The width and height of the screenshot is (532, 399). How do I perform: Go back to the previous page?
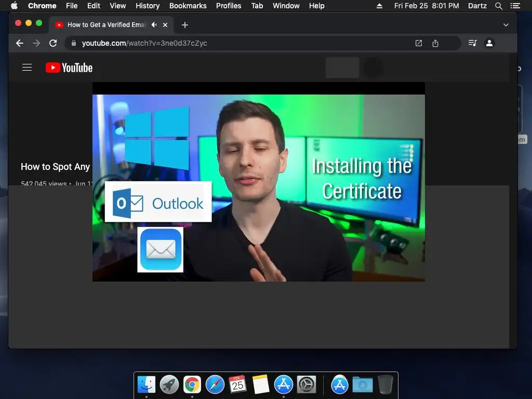[20, 43]
